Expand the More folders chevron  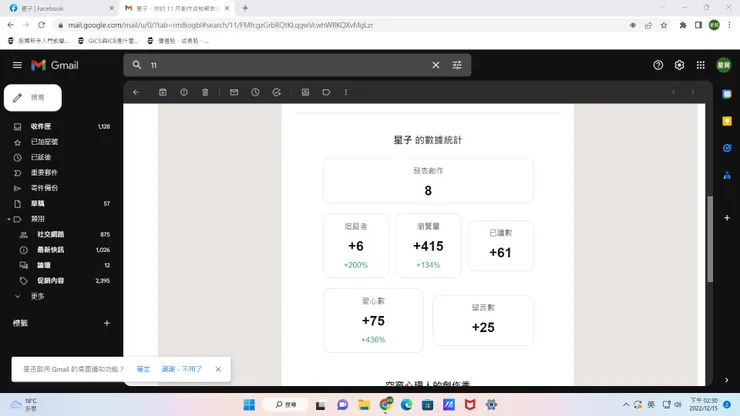pyautogui.click(x=17, y=297)
